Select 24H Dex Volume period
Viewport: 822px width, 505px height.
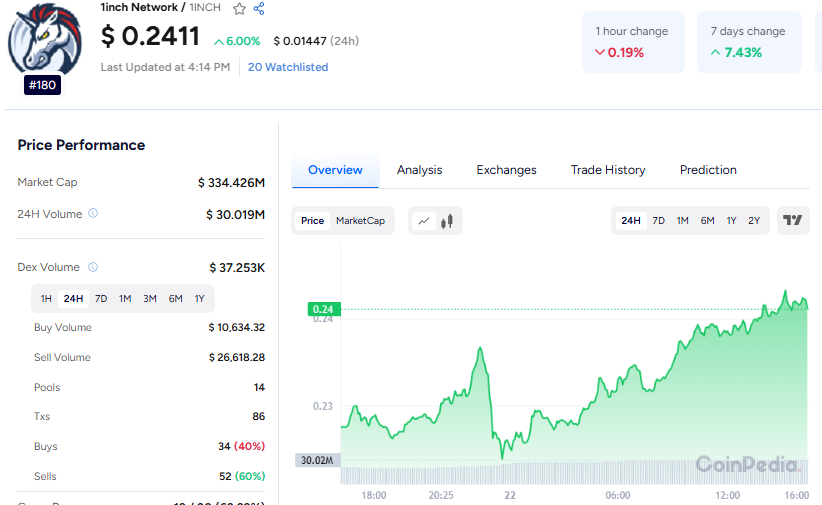tap(73, 298)
